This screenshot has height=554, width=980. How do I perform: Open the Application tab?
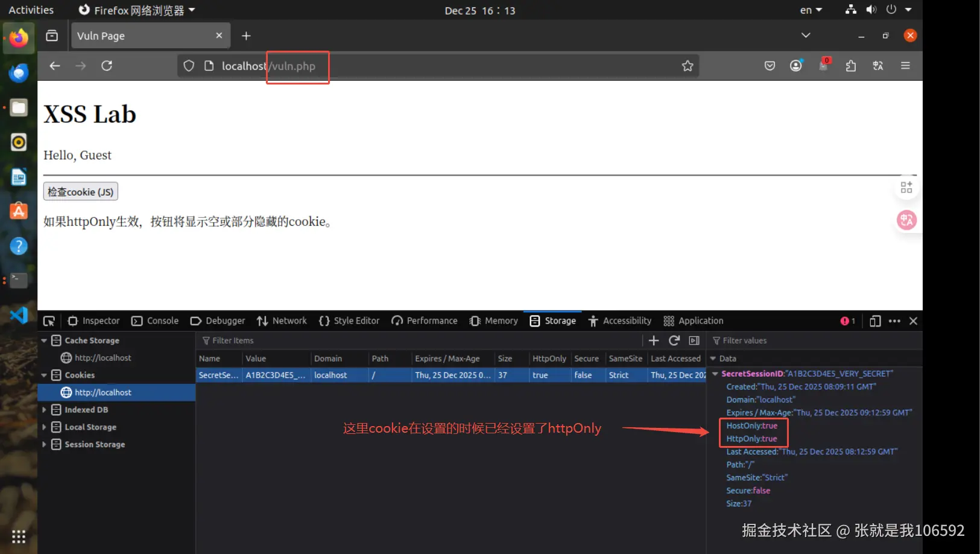click(x=694, y=321)
